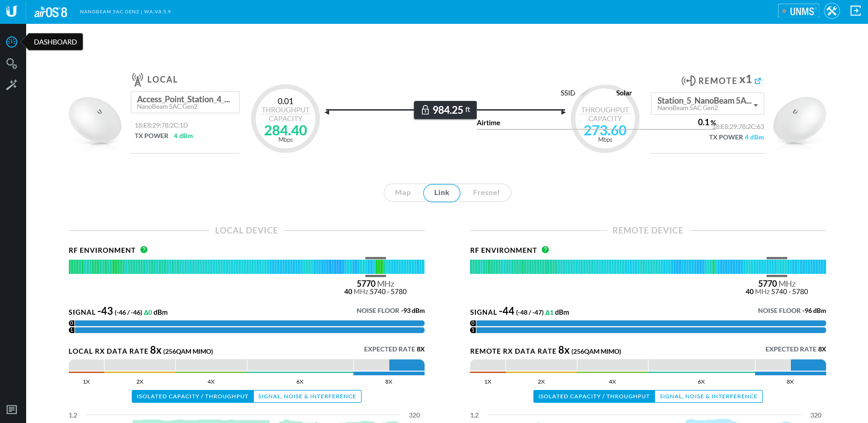
Task: Switch to the Fresnel tab
Action: (486, 193)
